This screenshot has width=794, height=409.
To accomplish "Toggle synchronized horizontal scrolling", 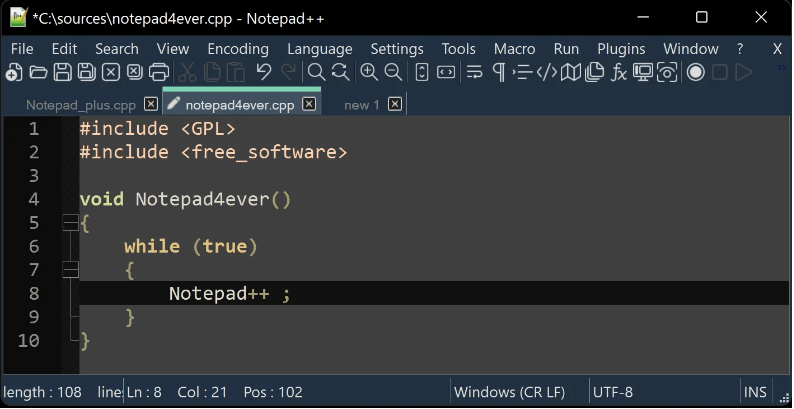I will (x=446, y=72).
